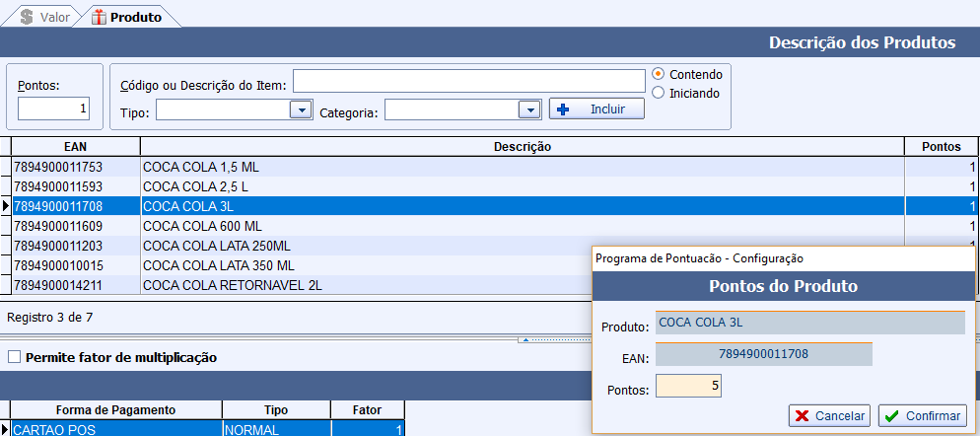Focus the Código ou Descrição do Item field
980x436 pixels.
pos(467,81)
